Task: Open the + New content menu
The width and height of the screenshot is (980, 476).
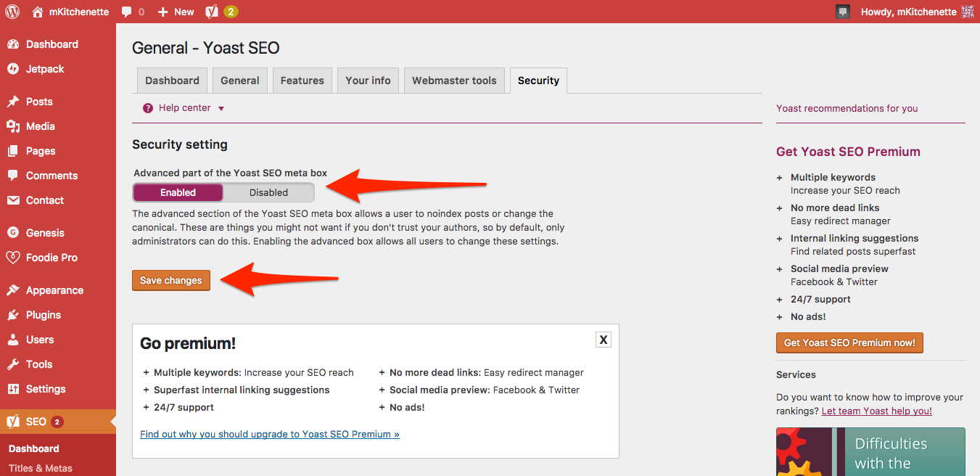Action: 176,12
